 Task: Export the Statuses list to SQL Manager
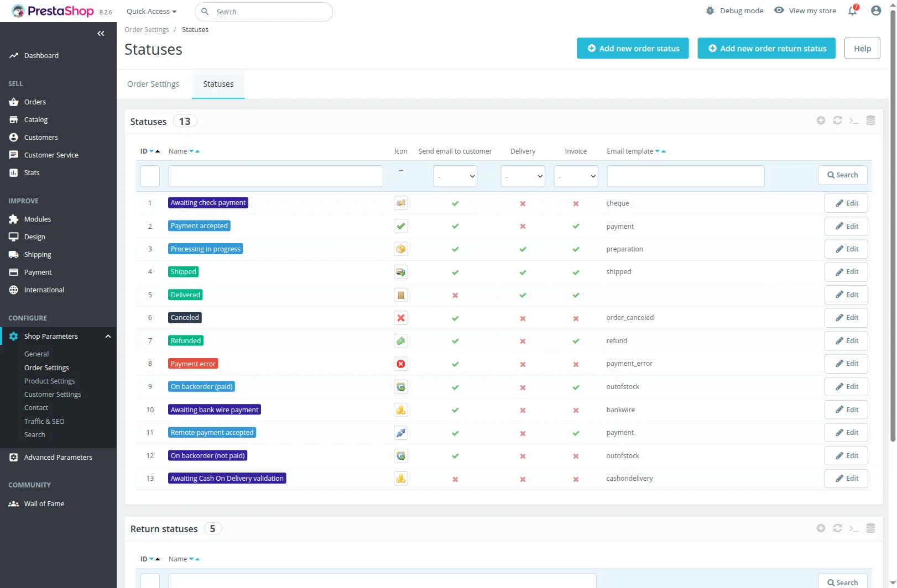coord(870,120)
